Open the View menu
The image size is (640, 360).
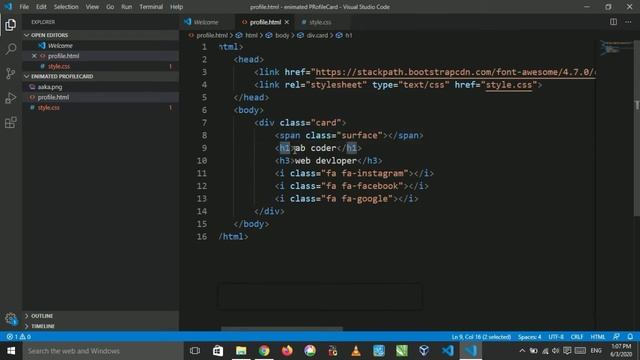(92, 7)
